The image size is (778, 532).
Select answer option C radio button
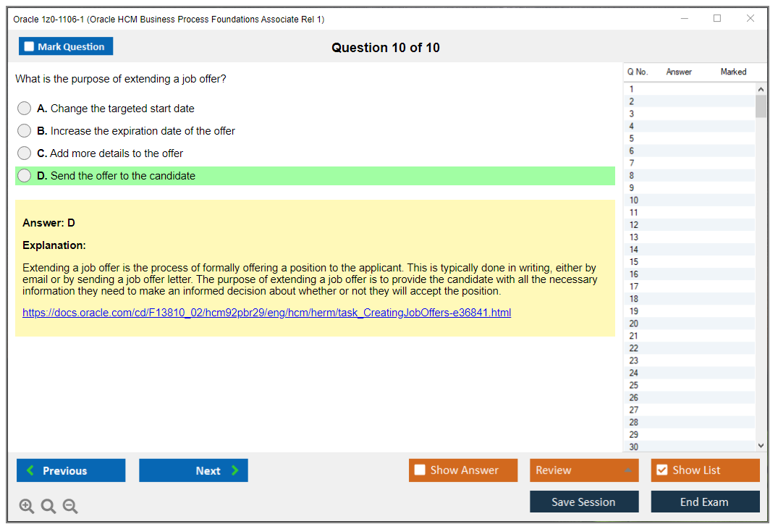pos(24,153)
